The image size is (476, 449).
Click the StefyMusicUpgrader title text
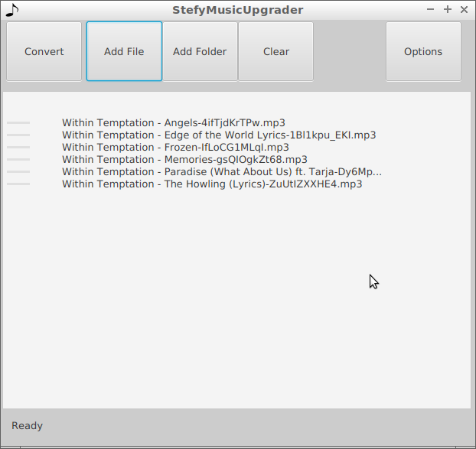(238, 10)
